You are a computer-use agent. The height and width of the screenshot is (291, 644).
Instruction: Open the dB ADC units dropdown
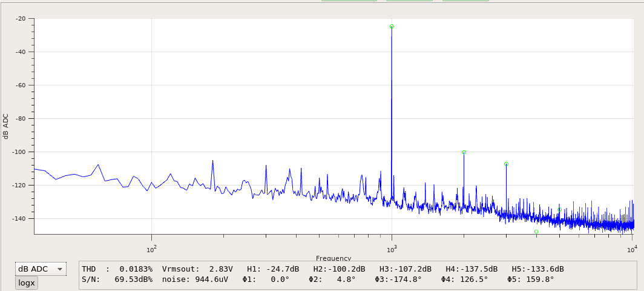tap(41, 269)
